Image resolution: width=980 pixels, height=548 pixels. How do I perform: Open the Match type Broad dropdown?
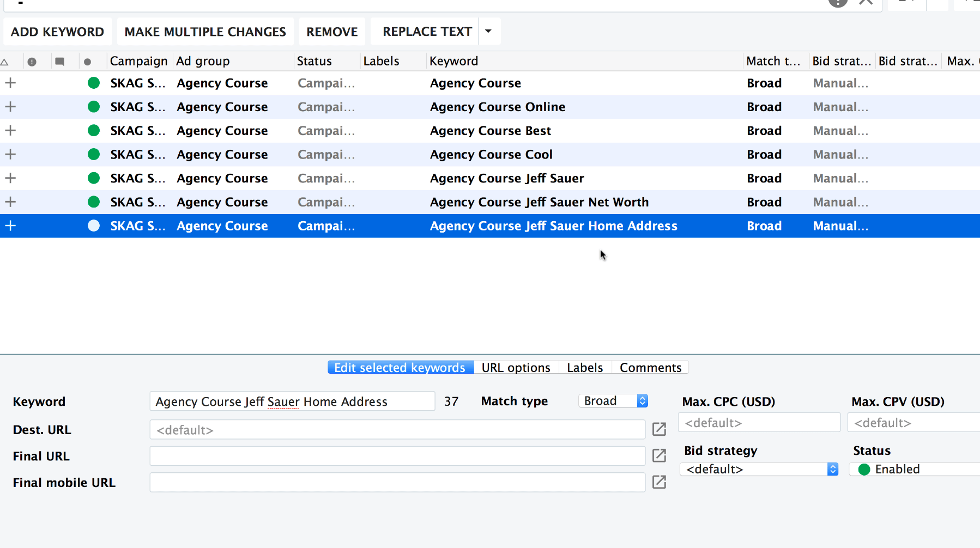pos(613,401)
